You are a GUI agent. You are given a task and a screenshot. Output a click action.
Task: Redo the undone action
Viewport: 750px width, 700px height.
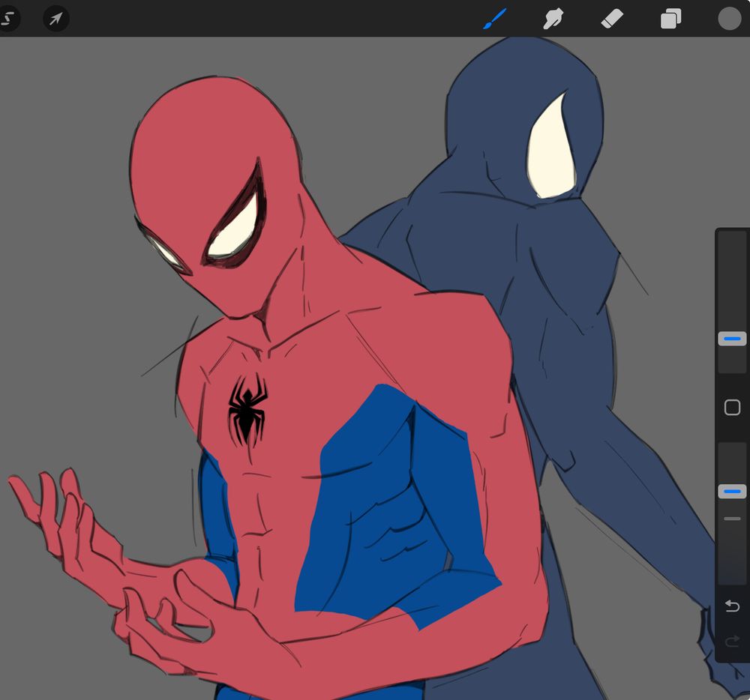click(x=732, y=641)
